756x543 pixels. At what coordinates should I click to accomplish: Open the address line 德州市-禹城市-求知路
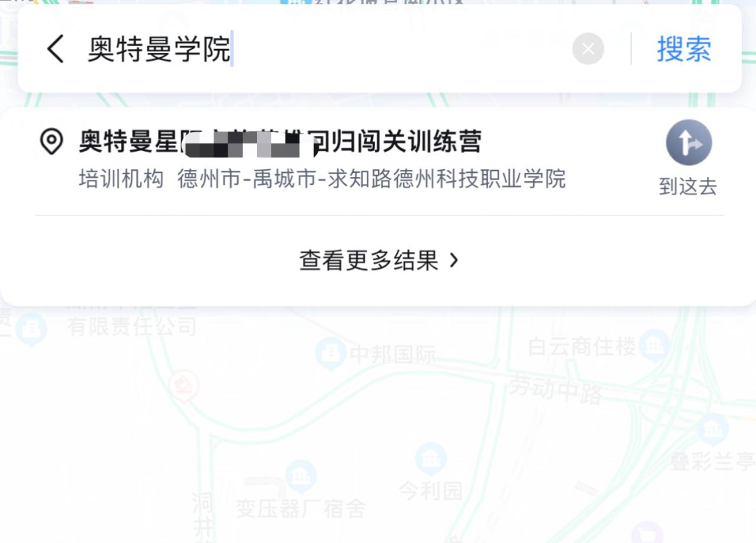371,179
